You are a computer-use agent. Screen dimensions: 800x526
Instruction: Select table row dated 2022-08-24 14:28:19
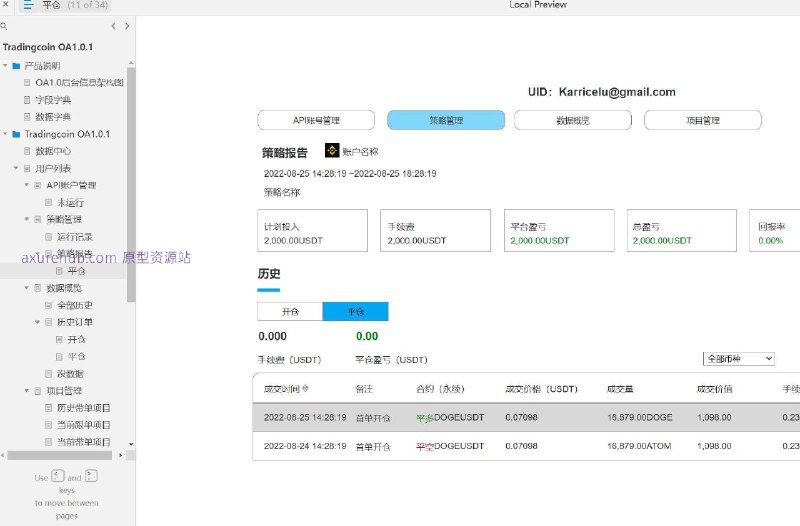(x=526, y=446)
